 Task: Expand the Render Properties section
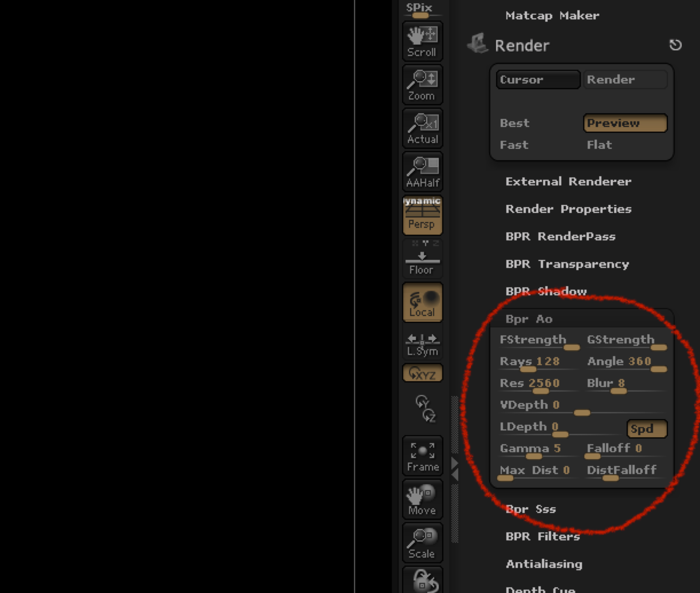tap(568, 209)
